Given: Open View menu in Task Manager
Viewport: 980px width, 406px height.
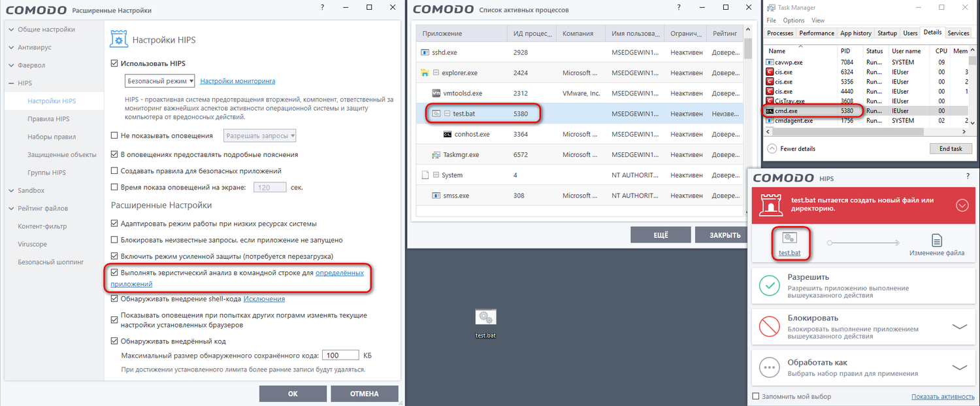Looking at the screenshot, I should click(818, 20).
